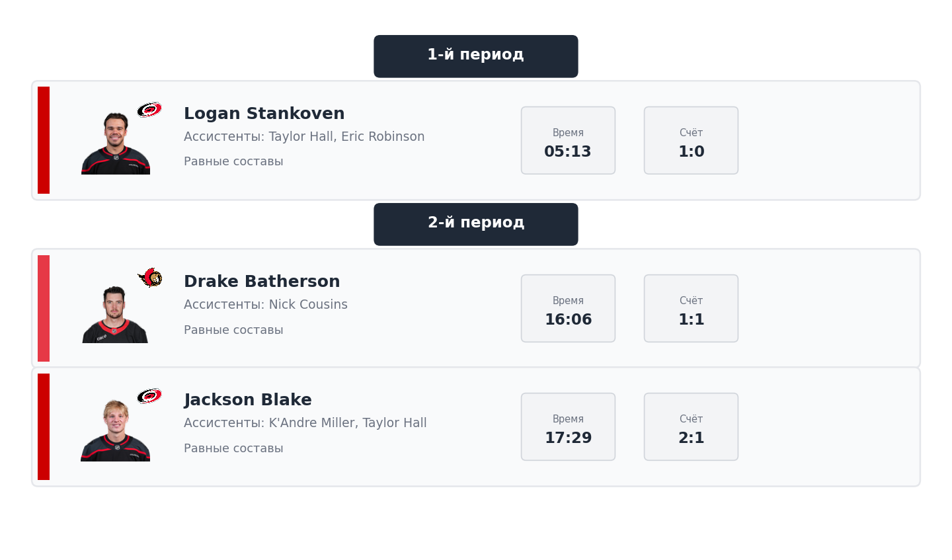The image size is (952, 560).
Task: Select the 1-й период header
Action: [x=476, y=56]
